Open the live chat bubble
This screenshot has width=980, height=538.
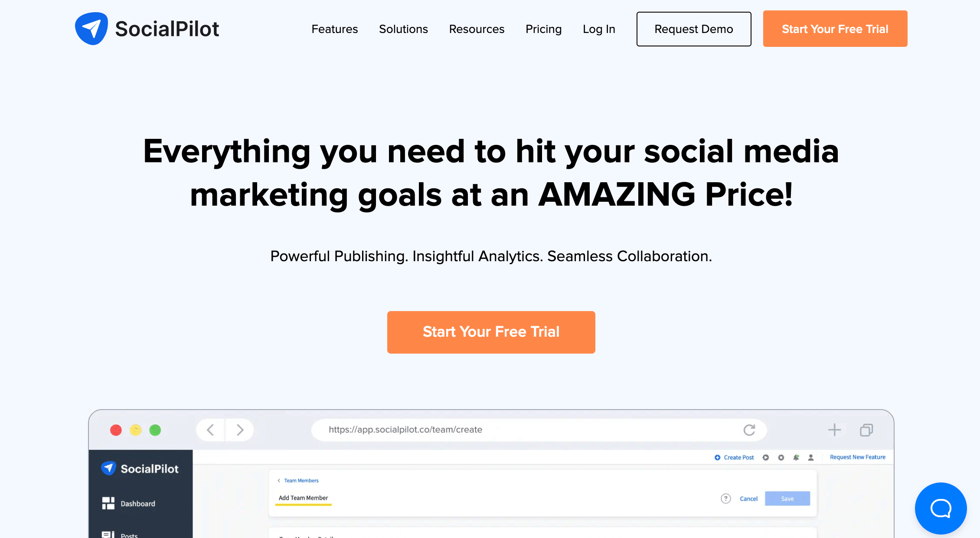[941, 508]
